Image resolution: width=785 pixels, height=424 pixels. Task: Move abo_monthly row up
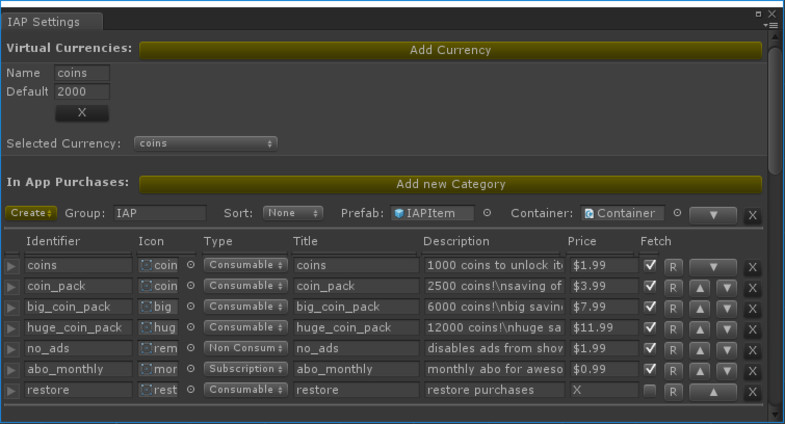point(700,371)
